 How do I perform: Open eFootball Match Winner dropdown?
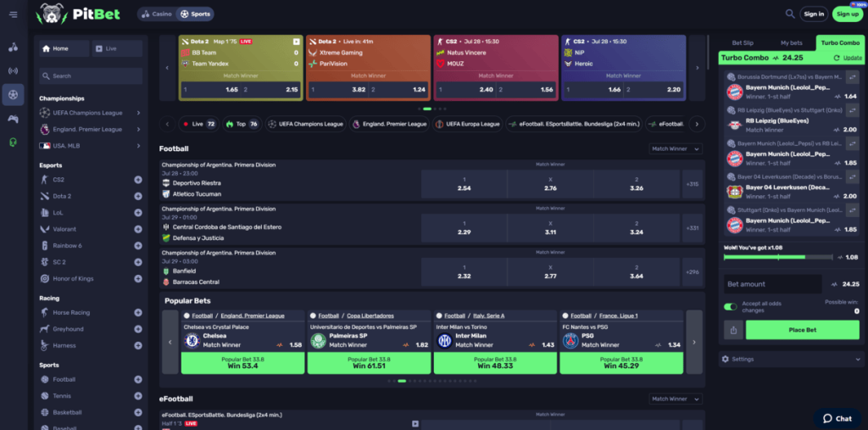(x=676, y=399)
